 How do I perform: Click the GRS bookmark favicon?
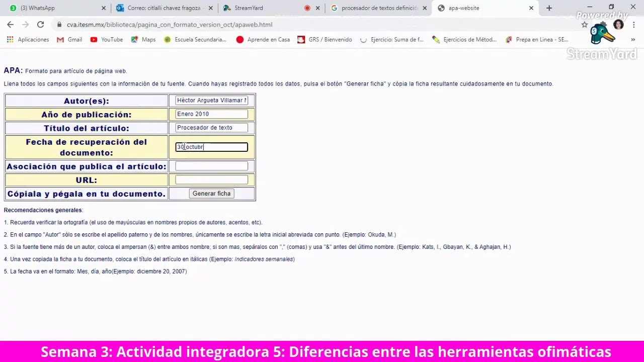point(301,40)
